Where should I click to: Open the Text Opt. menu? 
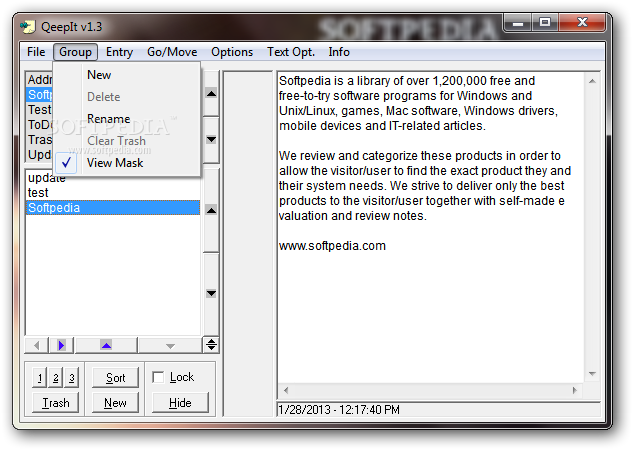[291, 52]
